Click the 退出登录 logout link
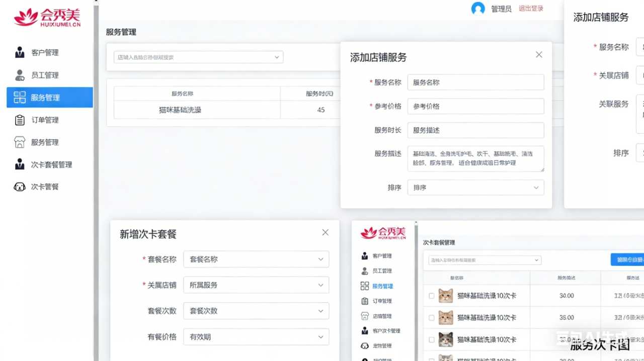The height and width of the screenshot is (361, 644). (x=531, y=9)
